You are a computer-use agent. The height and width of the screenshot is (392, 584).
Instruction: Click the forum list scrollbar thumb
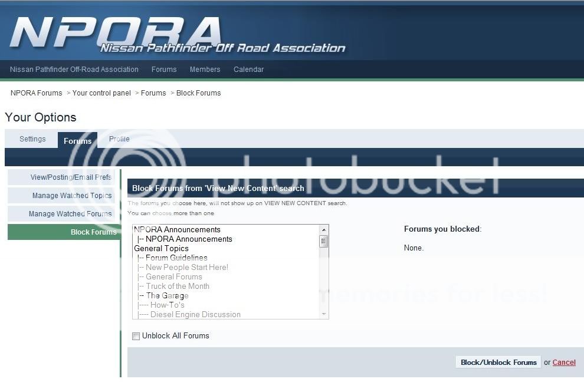(x=323, y=241)
